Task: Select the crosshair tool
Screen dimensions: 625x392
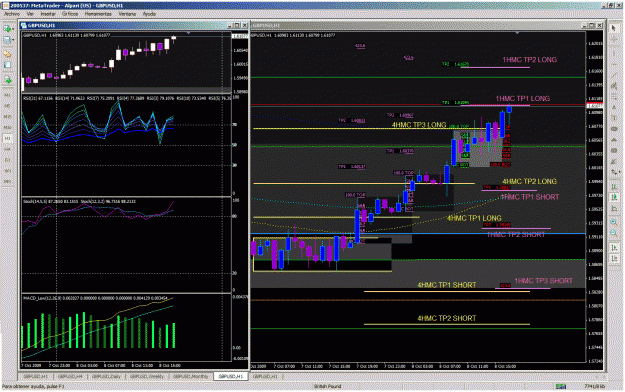Action: pos(614,39)
